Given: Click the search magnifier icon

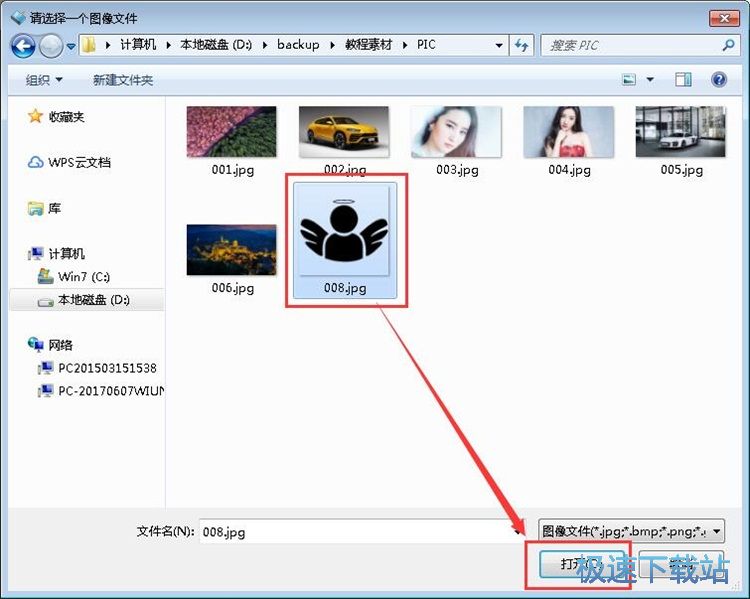Looking at the screenshot, I should [728, 45].
